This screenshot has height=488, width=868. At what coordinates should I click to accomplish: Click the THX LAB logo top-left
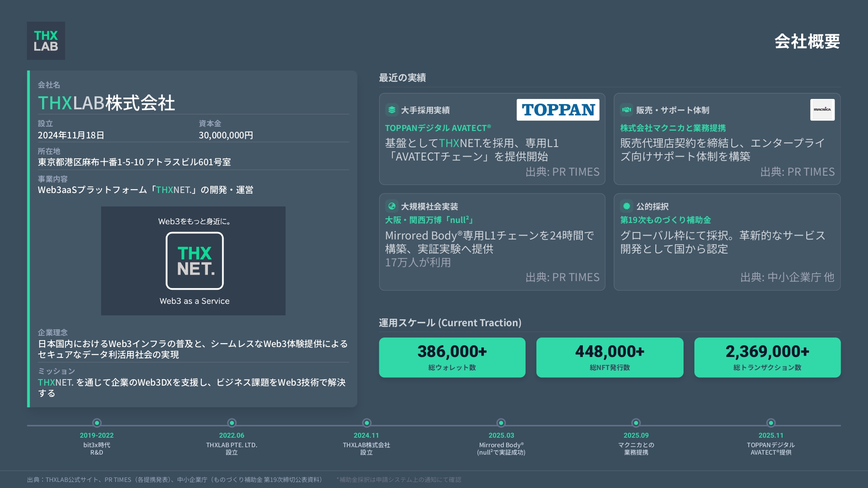pos(46,41)
